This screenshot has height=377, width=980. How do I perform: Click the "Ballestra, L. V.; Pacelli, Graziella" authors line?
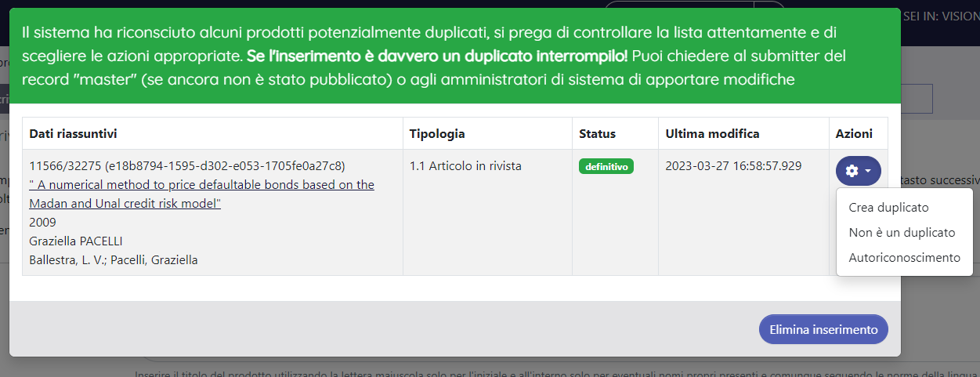113,259
